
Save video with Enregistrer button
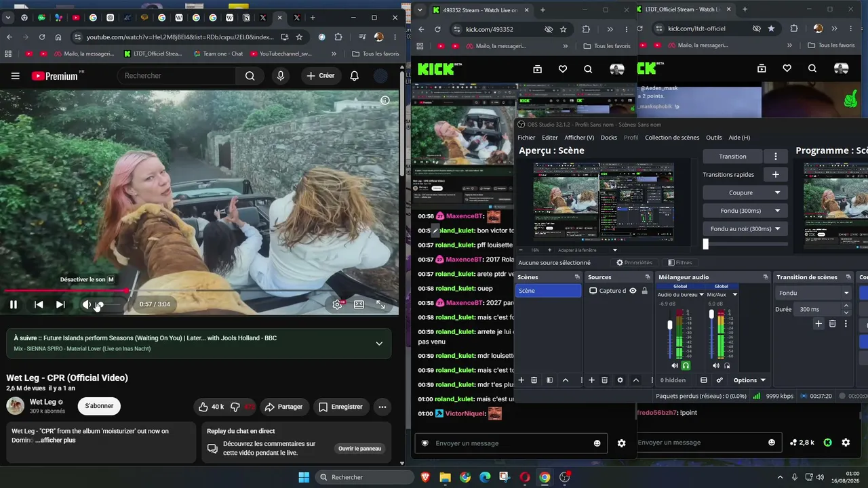tap(340, 407)
